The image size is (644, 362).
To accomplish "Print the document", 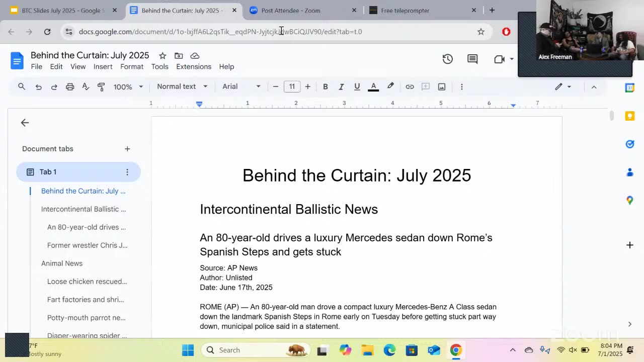I will click(x=70, y=86).
